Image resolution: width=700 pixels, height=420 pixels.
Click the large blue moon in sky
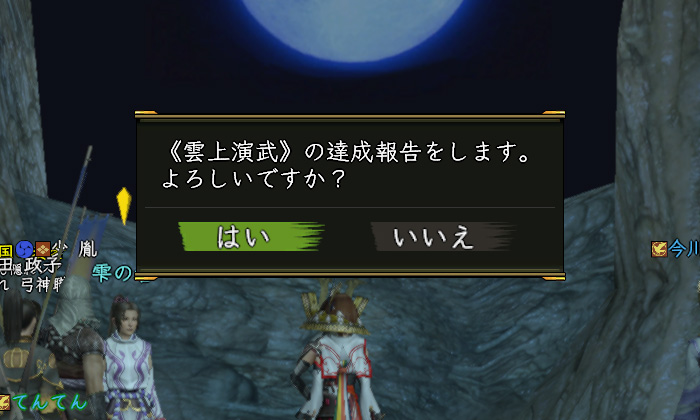pyautogui.click(x=353, y=27)
